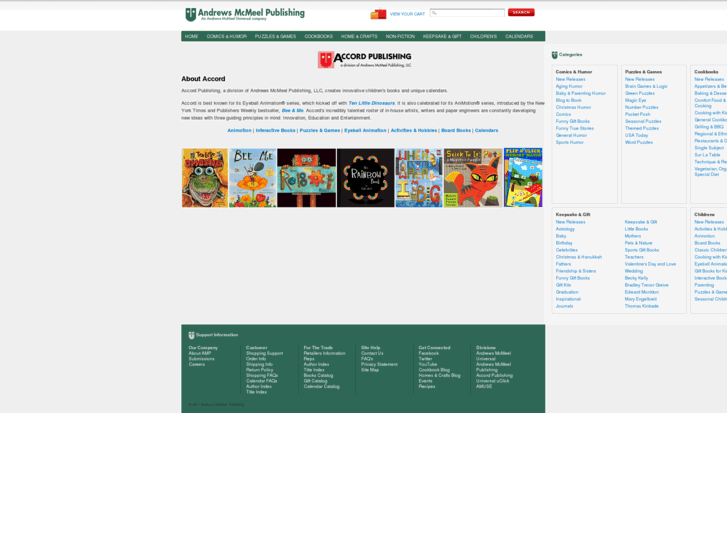Click the Accord Publishing logo banner
This screenshot has width=727, height=545.
click(x=364, y=59)
